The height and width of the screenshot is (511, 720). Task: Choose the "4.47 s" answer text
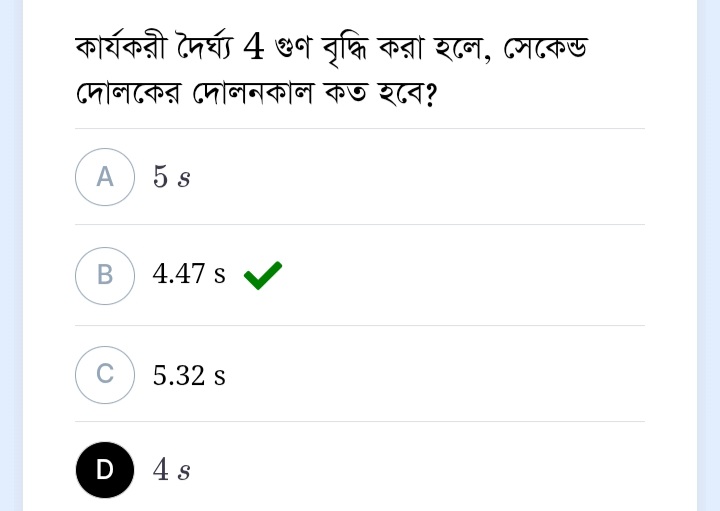click(189, 274)
